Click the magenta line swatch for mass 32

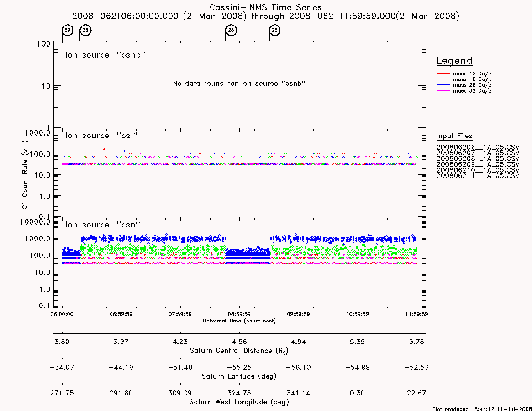pos(443,90)
